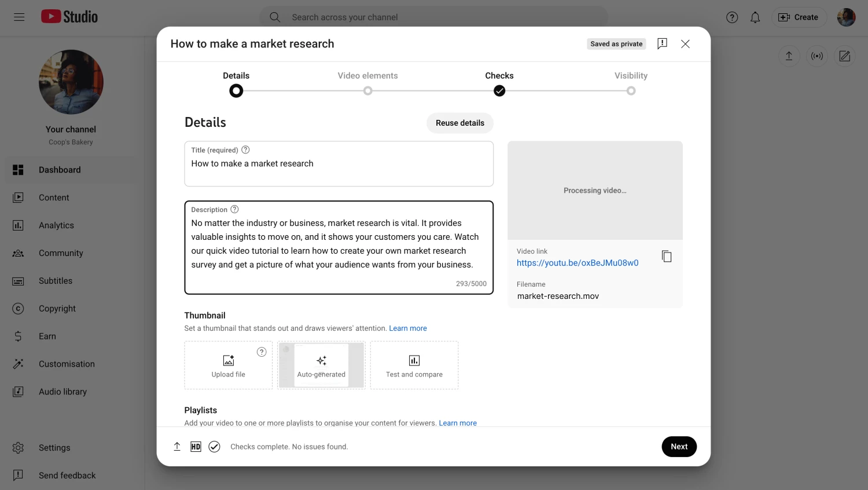Screen dimensions: 868x490
Task: Go to the Video elements step
Action: (367, 90)
